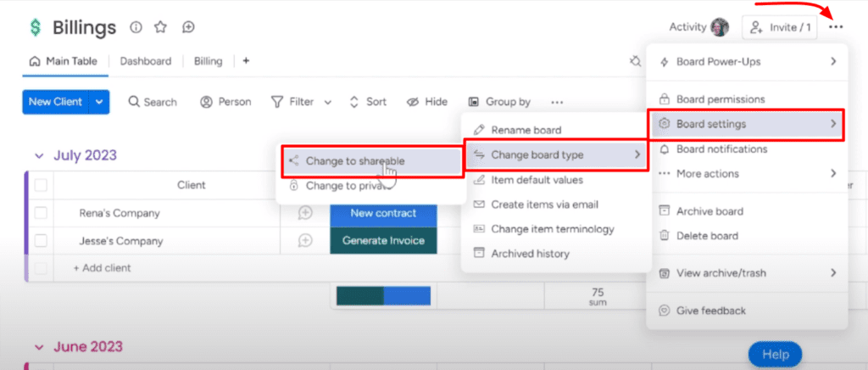The width and height of the screenshot is (868, 370).
Task: Open the Filter dropdown arrow
Action: [x=328, y=103]
